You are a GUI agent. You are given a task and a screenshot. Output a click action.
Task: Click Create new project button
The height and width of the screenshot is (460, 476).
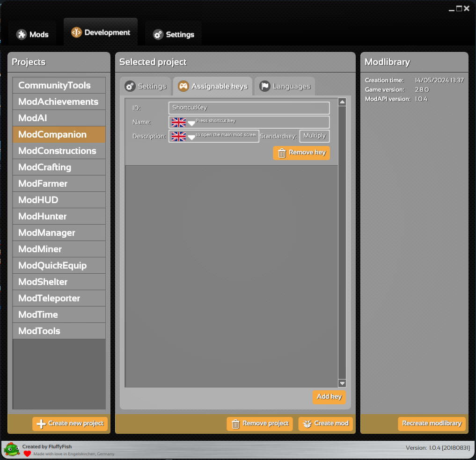click(70, 423)
